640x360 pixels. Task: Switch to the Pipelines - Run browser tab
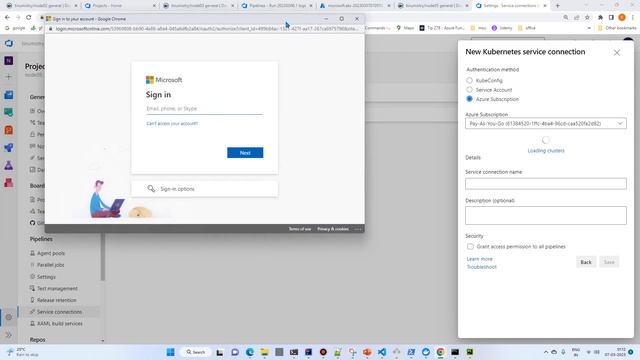[278, 6]
